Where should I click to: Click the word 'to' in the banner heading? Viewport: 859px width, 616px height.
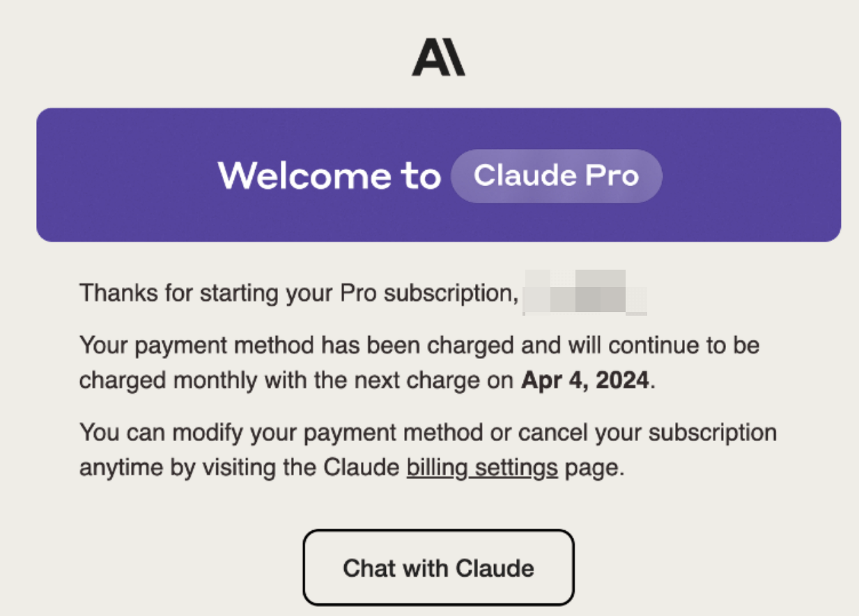click(x=421, y=176)
